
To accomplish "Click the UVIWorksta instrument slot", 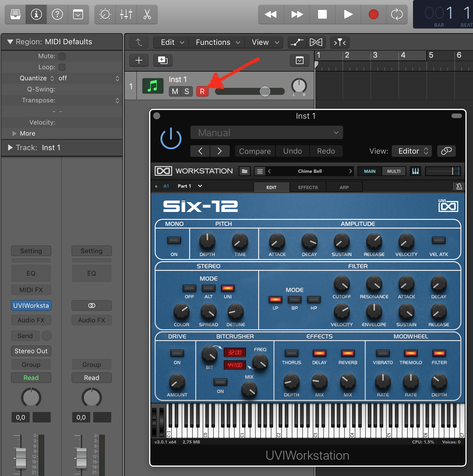I will tap(31, 306).
